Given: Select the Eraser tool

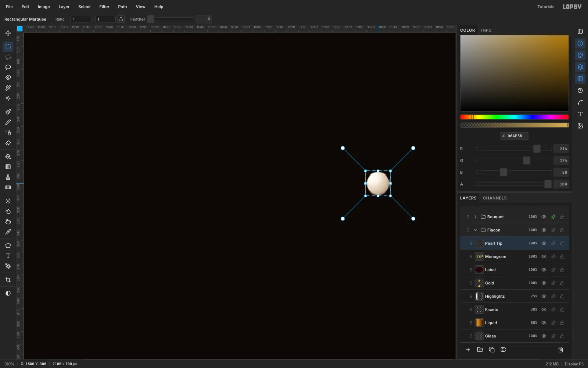Looking at the screenshot, I should pyautogui.click(x=8, y=143).
